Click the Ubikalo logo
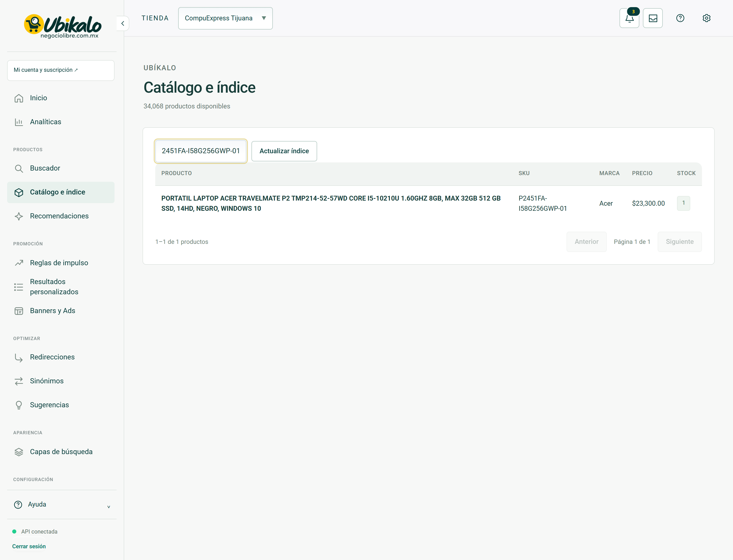Screen dimensions: 733x560 click(62, 26)
